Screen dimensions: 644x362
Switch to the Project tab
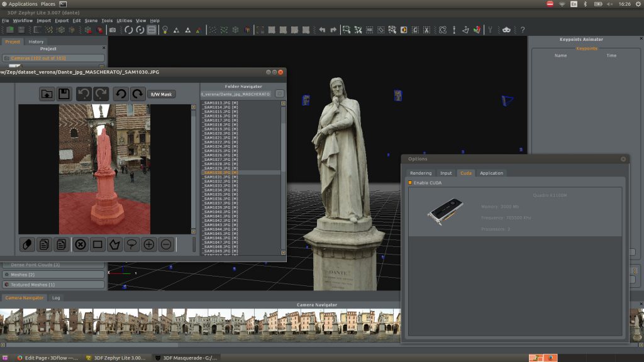click(13, 42)
